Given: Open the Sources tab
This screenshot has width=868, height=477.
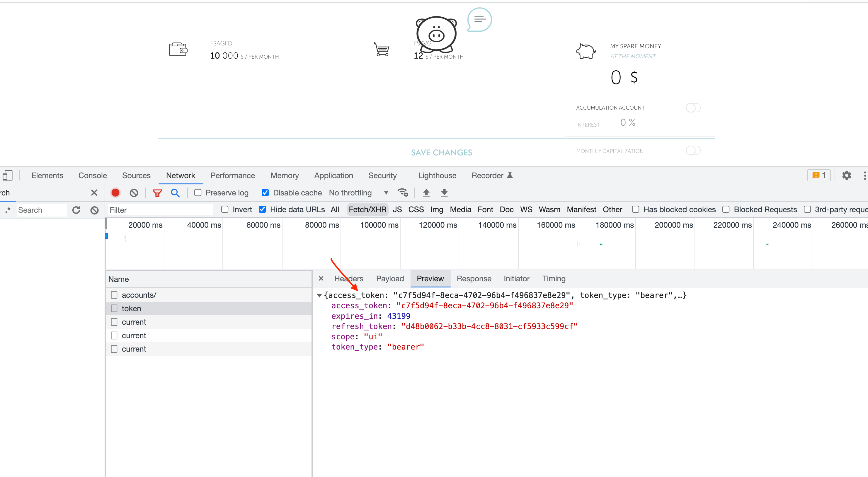Looking at the screenshot, I should [136, 176].
